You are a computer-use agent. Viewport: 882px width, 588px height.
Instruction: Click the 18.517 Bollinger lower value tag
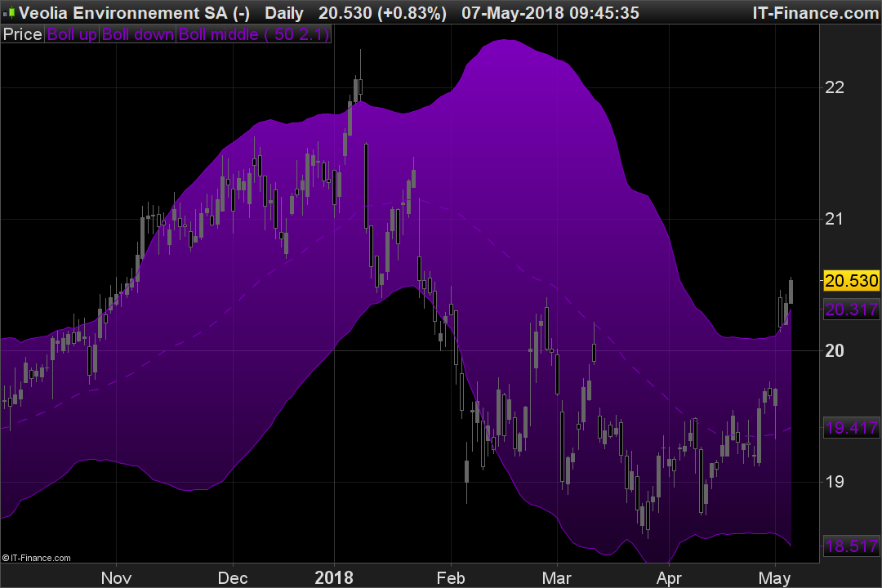852,546
